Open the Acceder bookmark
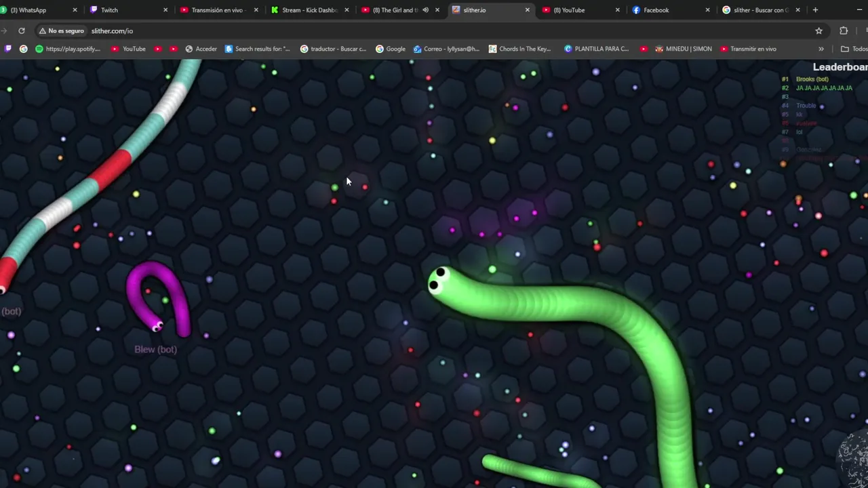Image resolution: width=868 pixels, height=488 pixels. 201,49
